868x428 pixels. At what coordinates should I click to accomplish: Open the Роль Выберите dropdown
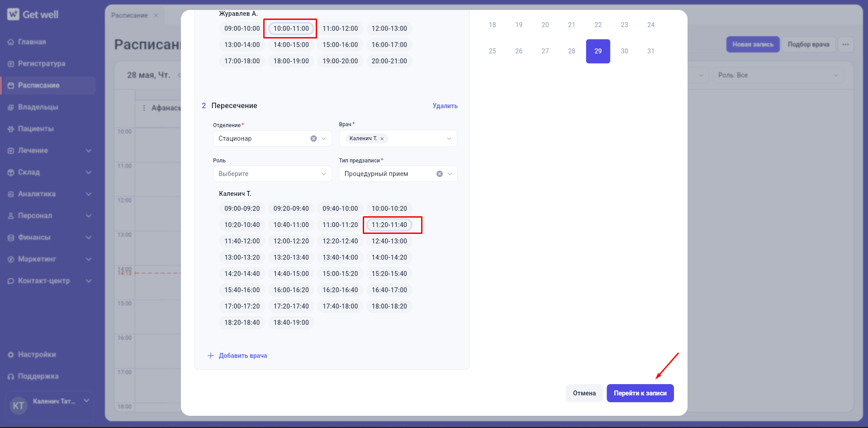[272, 174]
